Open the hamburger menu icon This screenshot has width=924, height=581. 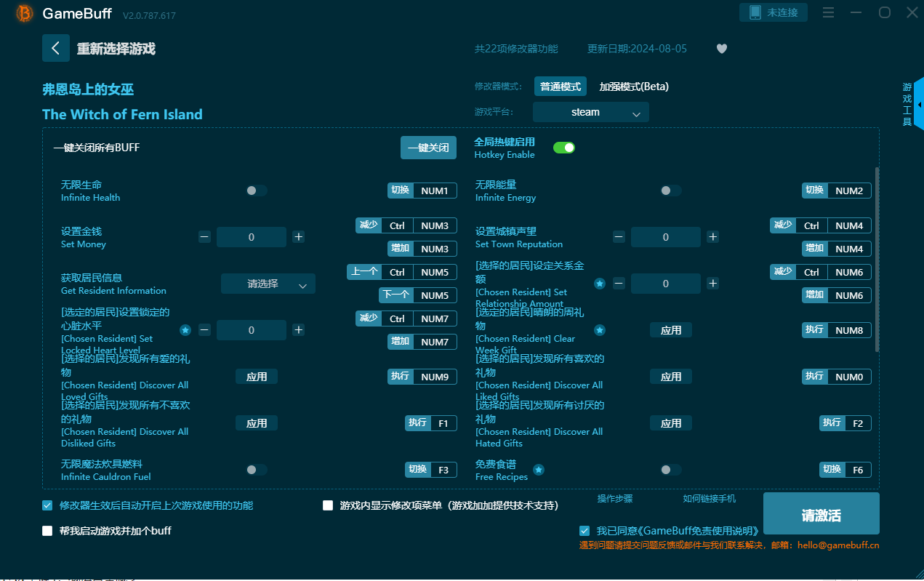828,12
